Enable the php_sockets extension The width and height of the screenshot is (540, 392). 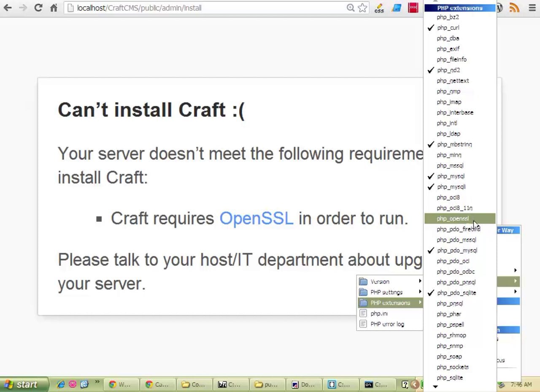[x=460, y=367]
